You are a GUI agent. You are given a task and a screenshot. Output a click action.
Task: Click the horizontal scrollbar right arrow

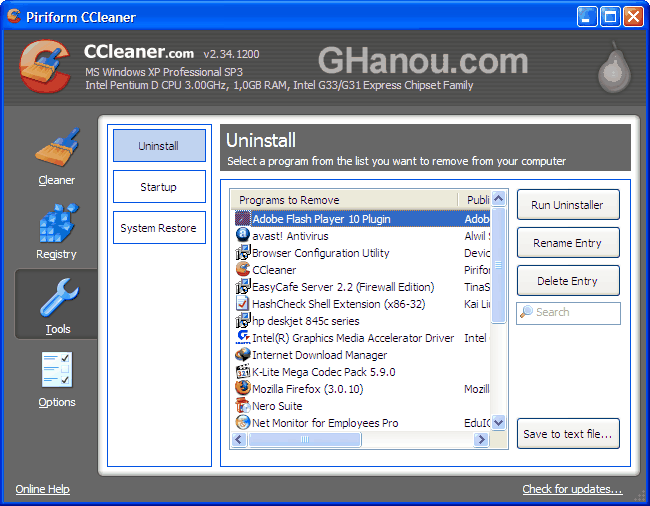[x=481, y=439]
